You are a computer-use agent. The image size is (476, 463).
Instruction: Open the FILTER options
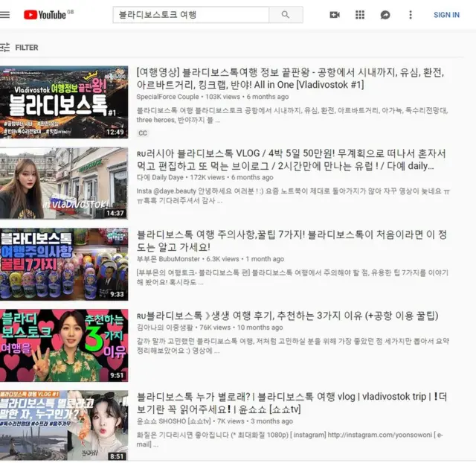27,48
